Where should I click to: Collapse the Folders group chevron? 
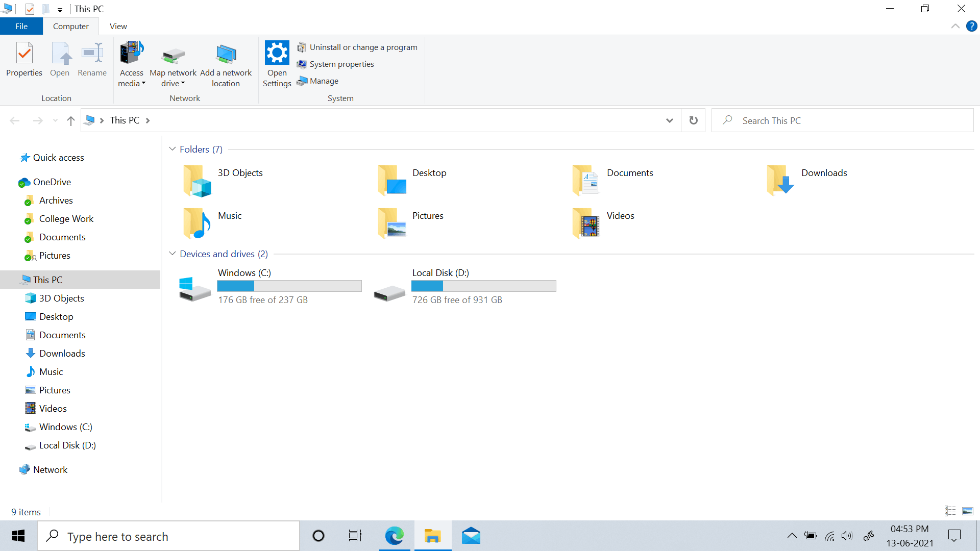[x=172, y=149]
